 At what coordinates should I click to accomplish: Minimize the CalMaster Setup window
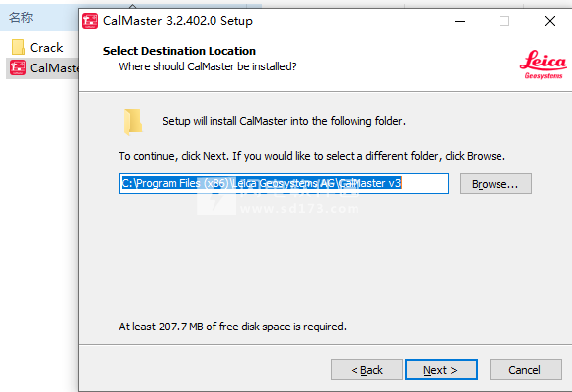[x=460, y=21]
